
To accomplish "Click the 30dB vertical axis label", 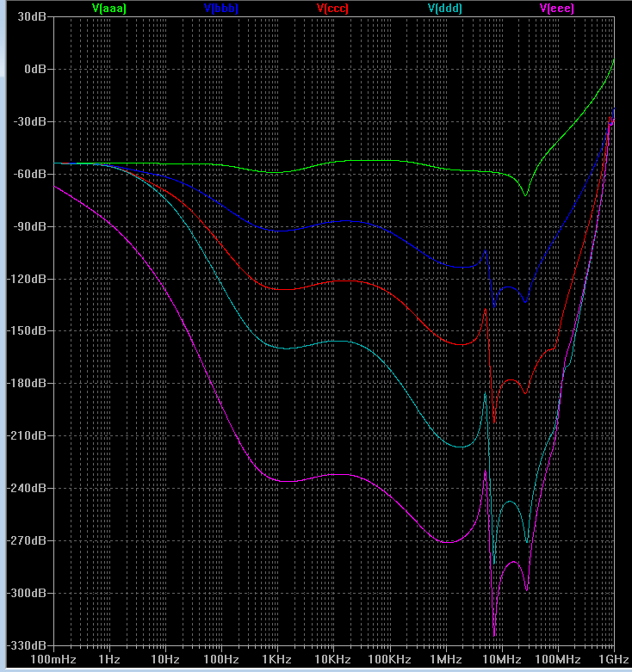I will tap(32, 16).
